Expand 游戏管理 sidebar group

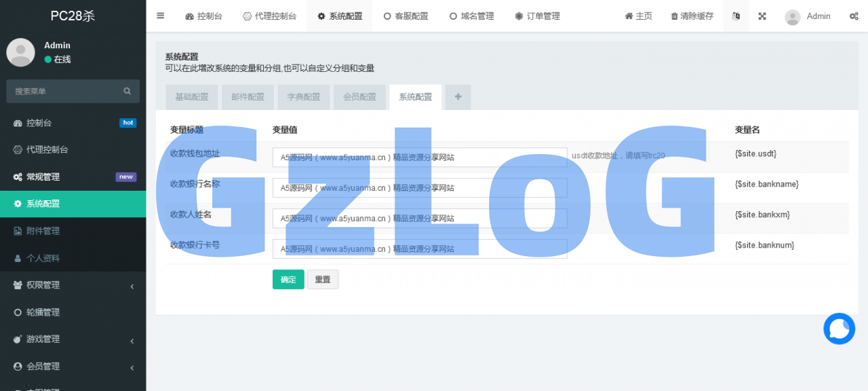73,339
